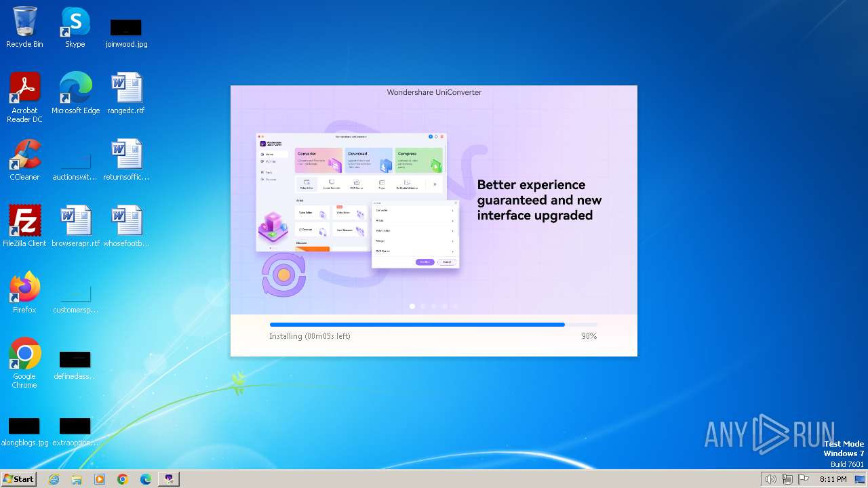Launch Microsoft Edge desktop shortcut
The image size is (868, 488).
tap(75, 94)
